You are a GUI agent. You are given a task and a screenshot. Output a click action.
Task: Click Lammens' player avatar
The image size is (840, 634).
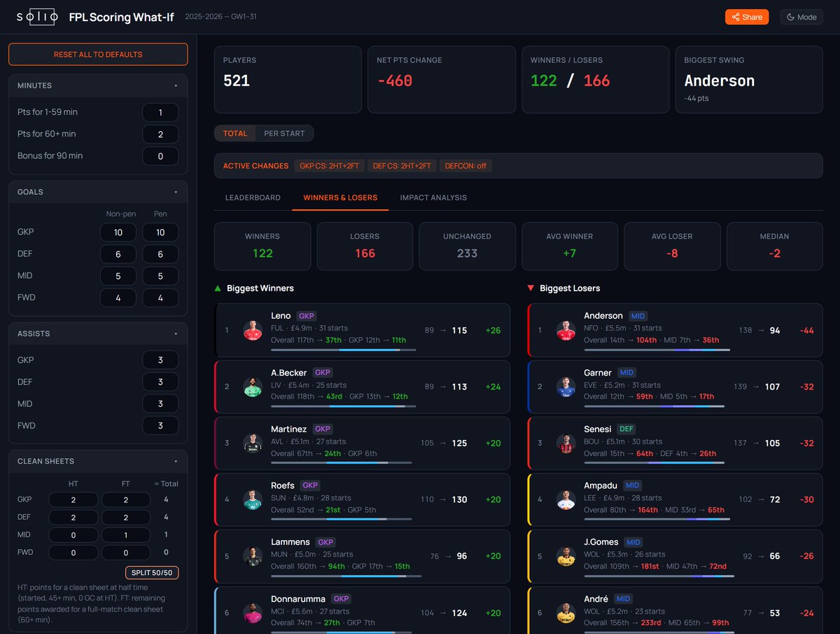[x=252, y=556]
